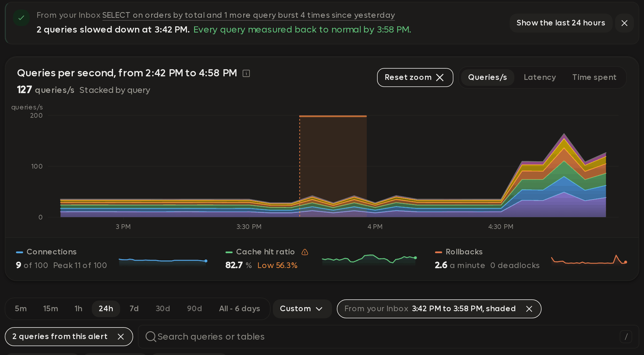644x355 pixels.
Task: Clear the '2 queries from this alert' filter
Action: click(x=121, y=337)
